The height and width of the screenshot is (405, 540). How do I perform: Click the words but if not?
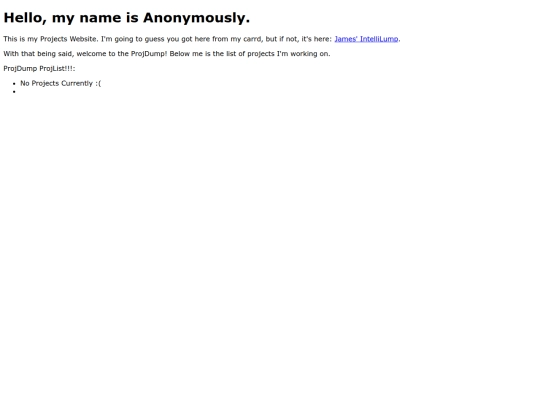(x=282, y=39)
